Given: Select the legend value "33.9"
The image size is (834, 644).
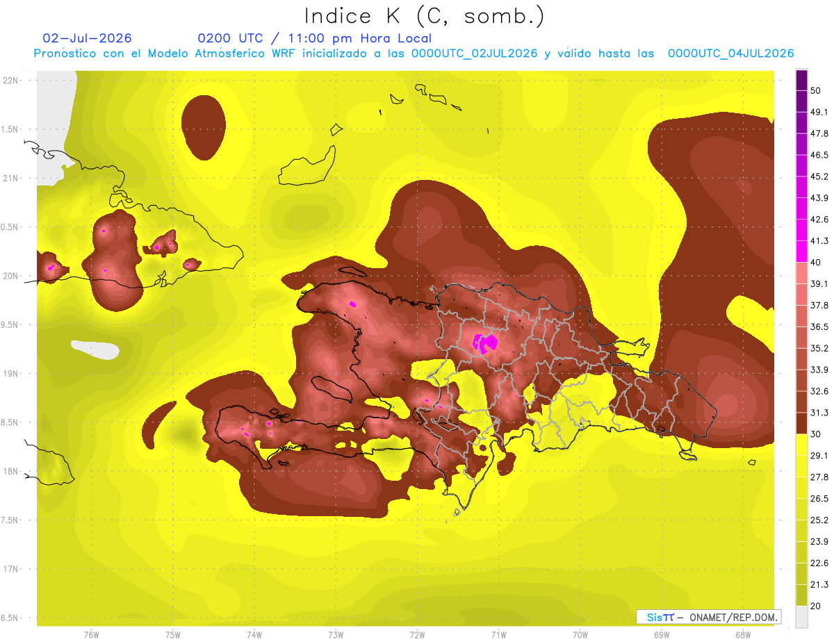Looking at the screenshot, I should tap(819, 370).
